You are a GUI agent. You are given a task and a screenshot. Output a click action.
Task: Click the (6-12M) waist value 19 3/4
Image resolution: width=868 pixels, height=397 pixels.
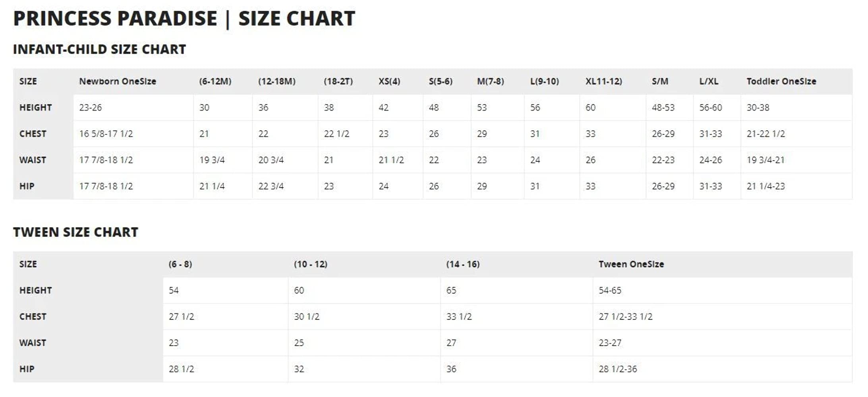tap(212, 160)
